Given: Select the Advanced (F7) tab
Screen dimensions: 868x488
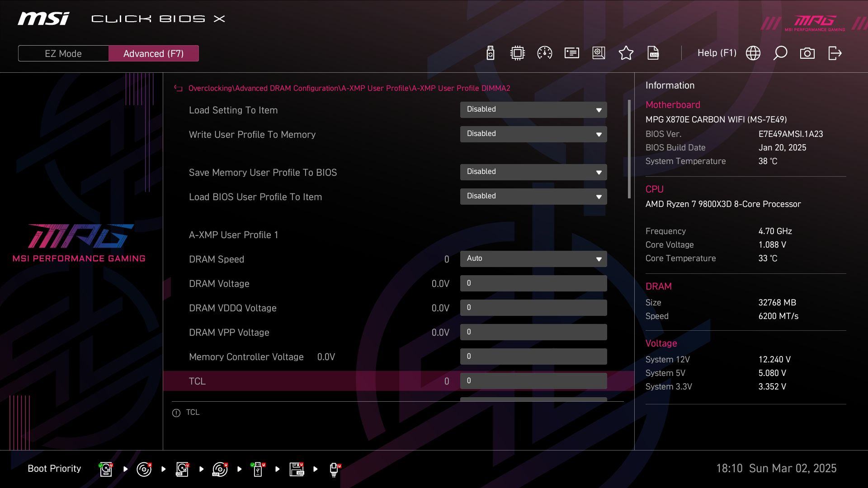Looking at the screenshot, I should coord(153,53).
